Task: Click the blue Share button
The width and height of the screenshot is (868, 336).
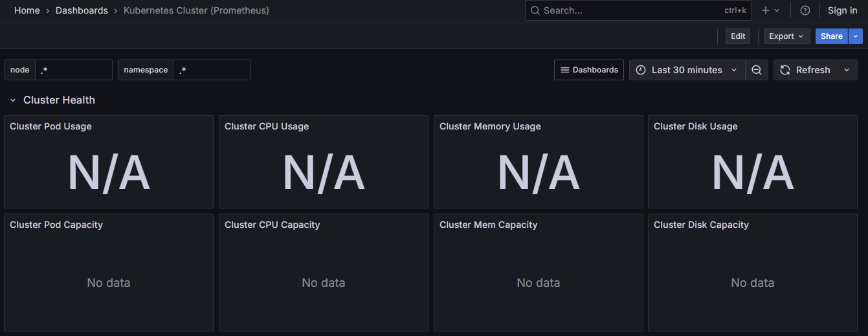Action: (832, 36)
